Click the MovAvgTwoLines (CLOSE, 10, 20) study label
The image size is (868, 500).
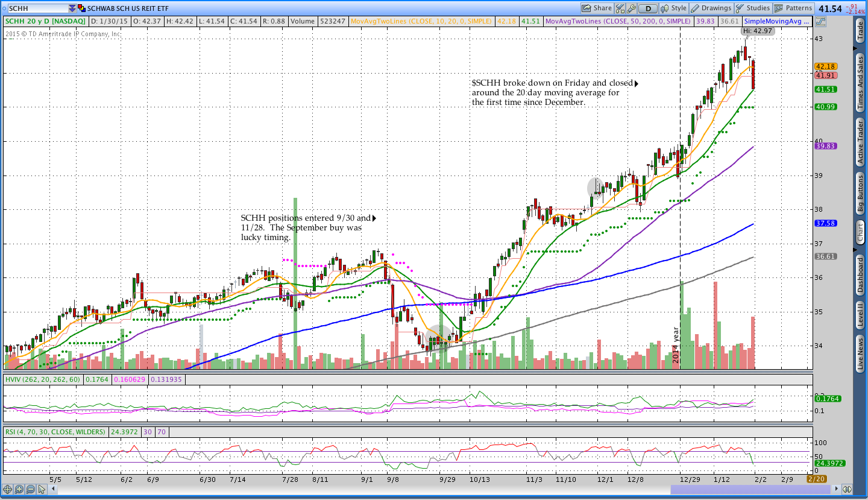(x=422, y=21)
